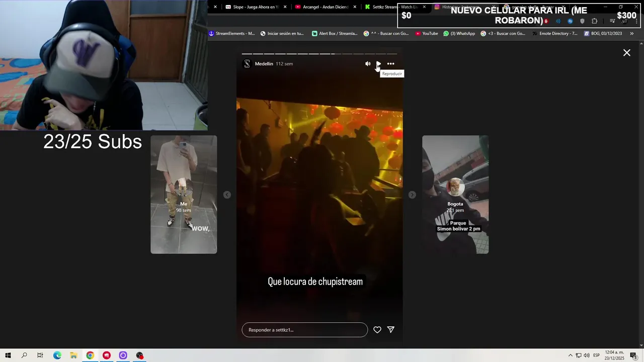Advance to the next story arrow

[412, 195]
